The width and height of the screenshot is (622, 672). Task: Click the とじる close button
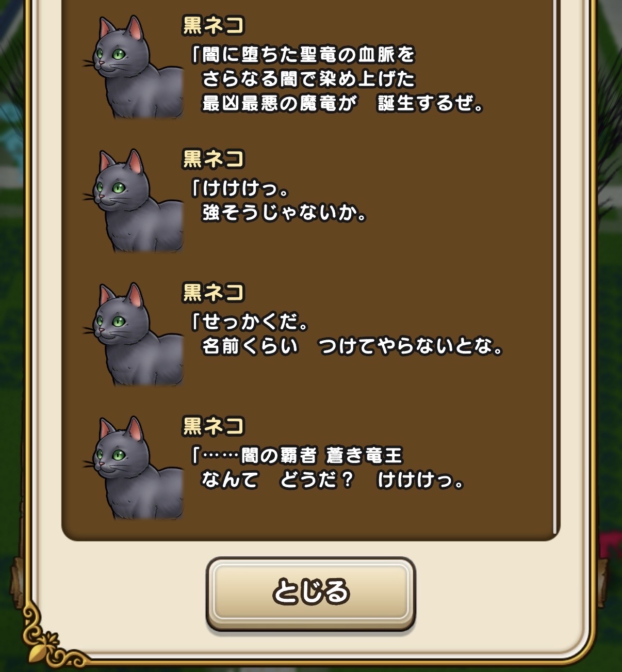311,593
